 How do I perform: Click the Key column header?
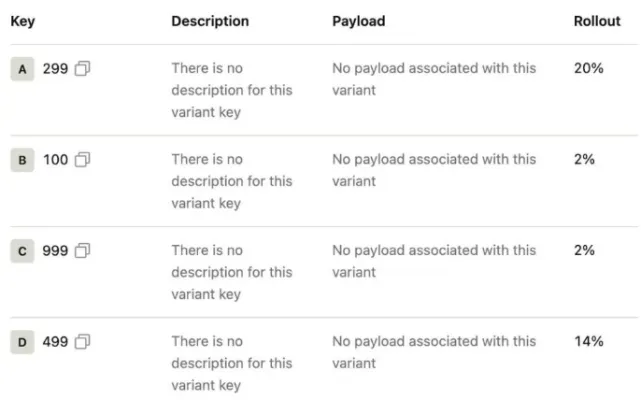(23, 21)
